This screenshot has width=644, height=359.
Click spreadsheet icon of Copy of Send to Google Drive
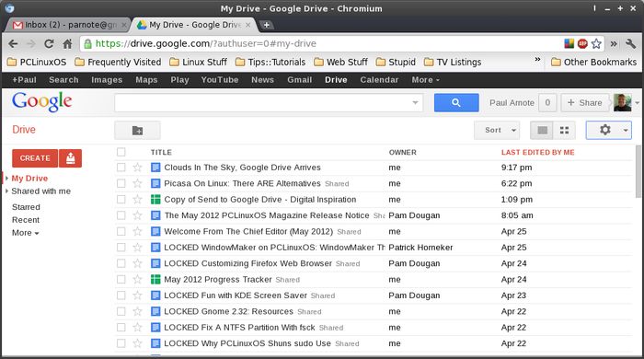click(155, 200)
